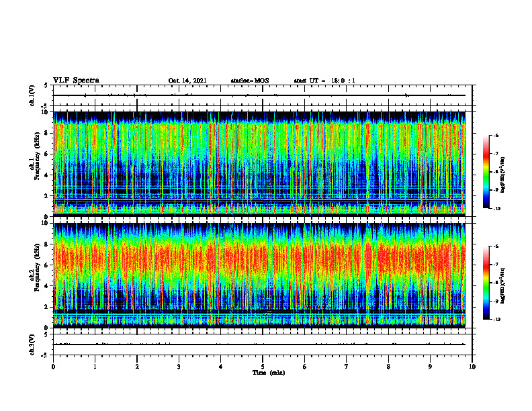This screenshot has height=411, width=532.
Task: Click the "Time (min)" x-axis label
Action: tap(269, 373)
